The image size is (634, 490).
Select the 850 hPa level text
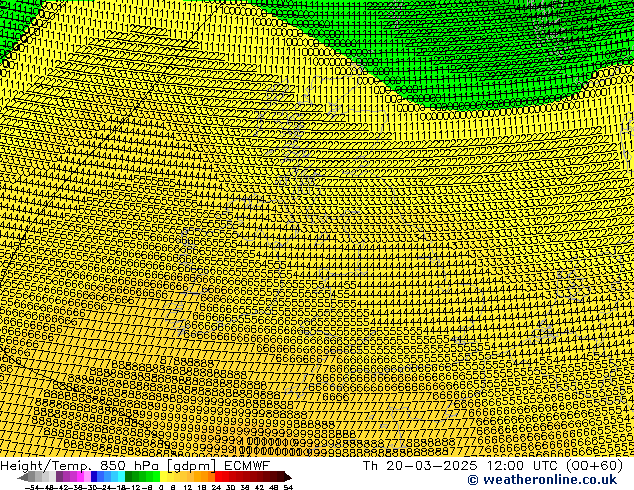tap(131, 466)
